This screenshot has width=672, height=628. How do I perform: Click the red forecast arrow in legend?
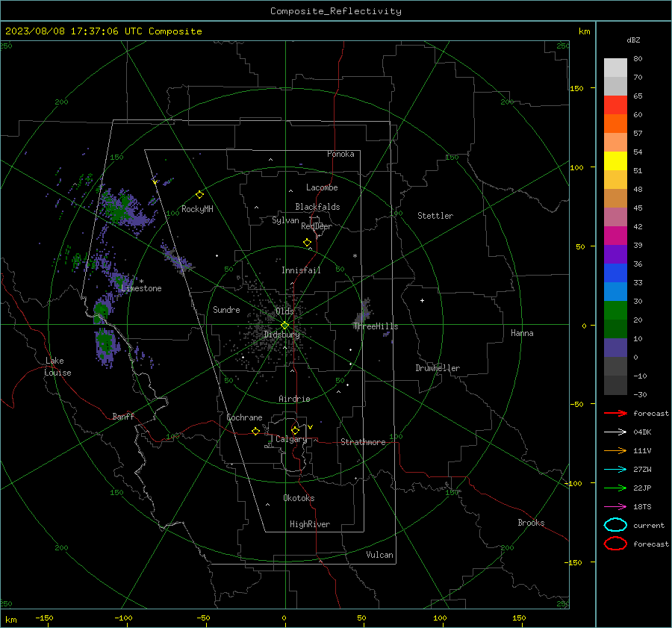615,413
